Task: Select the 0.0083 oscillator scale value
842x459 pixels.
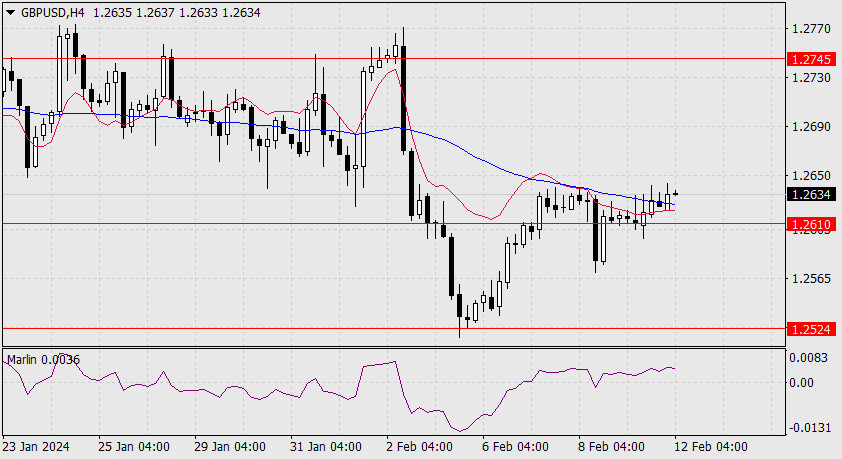Action: [810, 358]
